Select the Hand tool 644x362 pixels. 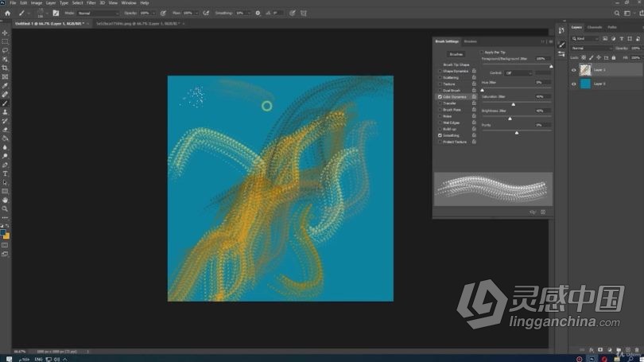coord(5,200)
